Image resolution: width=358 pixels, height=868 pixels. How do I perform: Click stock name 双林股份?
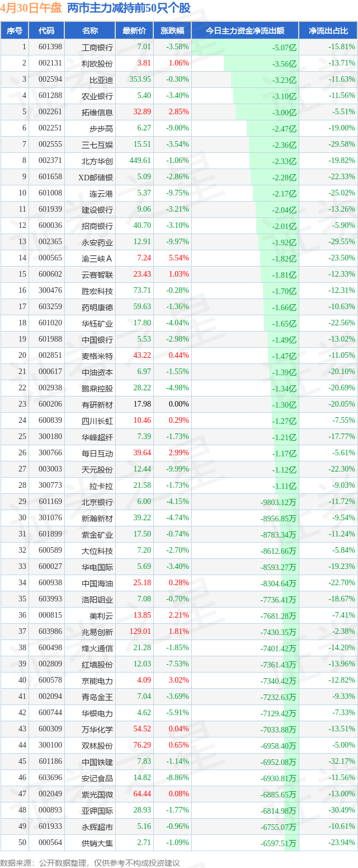click(97, 745)
